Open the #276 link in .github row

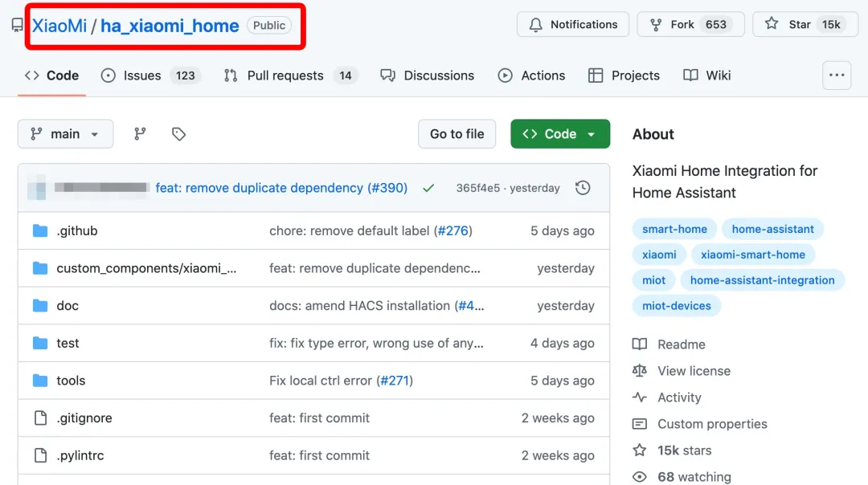452,230
